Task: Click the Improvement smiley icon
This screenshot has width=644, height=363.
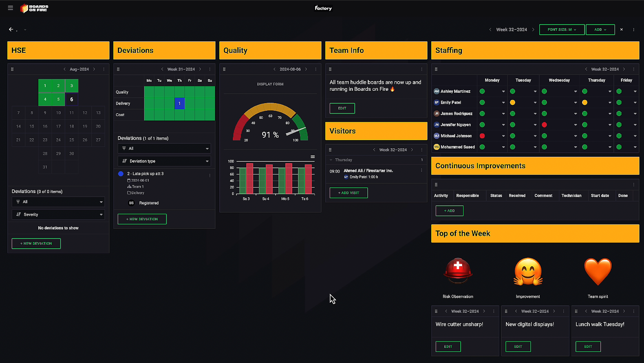Action: pyautogui.click(x=528, y=271)
